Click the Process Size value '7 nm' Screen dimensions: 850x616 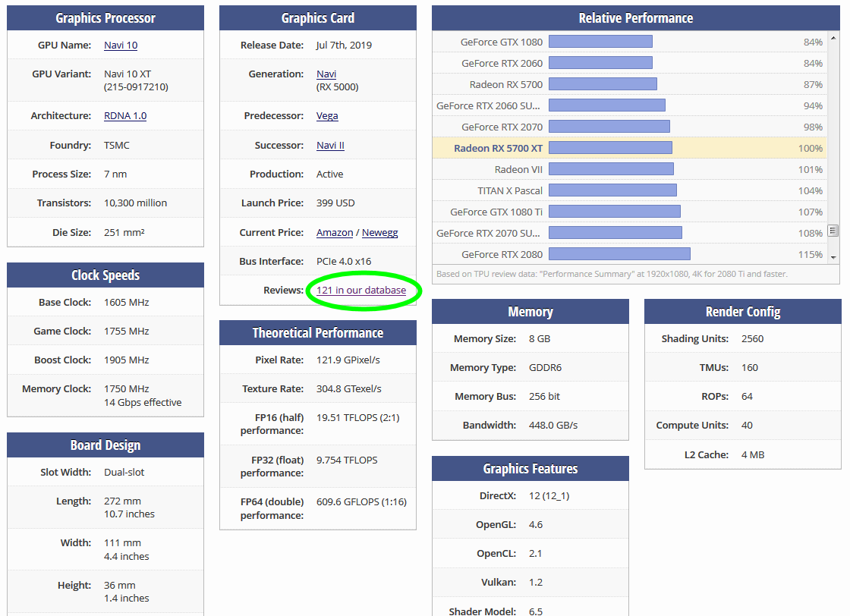(115, 174)
